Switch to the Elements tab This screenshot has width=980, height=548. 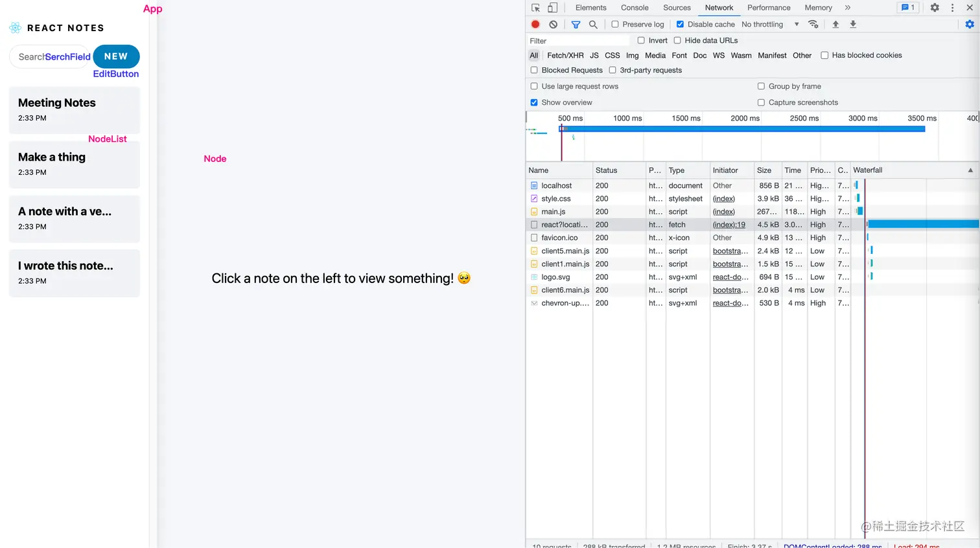coord(590,8)
